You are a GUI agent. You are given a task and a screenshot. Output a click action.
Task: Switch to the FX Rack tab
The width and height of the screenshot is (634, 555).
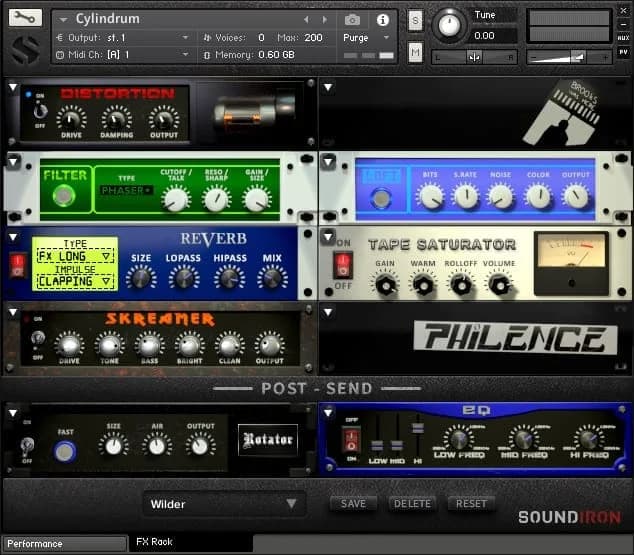(155, 542)
